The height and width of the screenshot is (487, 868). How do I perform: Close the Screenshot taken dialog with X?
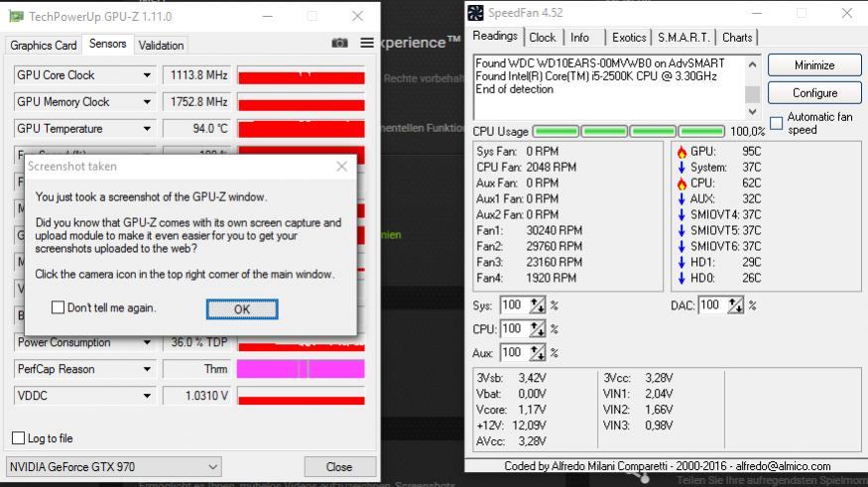pyautogui.click(x=341, y=166)
